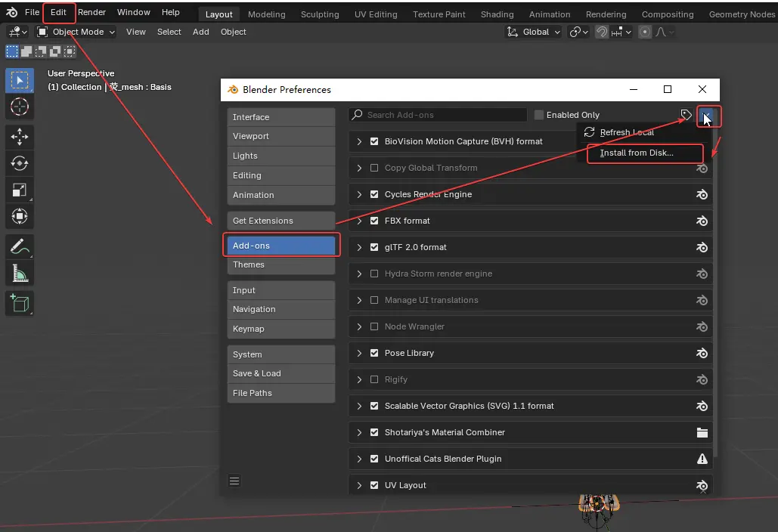Open the viewport Add menu
The height and width of the screenshot is (532, 778).
tap(201, 32)
